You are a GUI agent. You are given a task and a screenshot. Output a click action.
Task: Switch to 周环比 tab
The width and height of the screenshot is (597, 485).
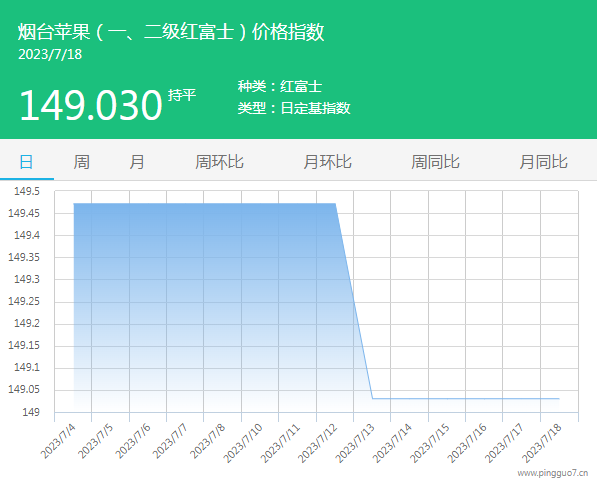pyautogui.click(x=219, y=162)
